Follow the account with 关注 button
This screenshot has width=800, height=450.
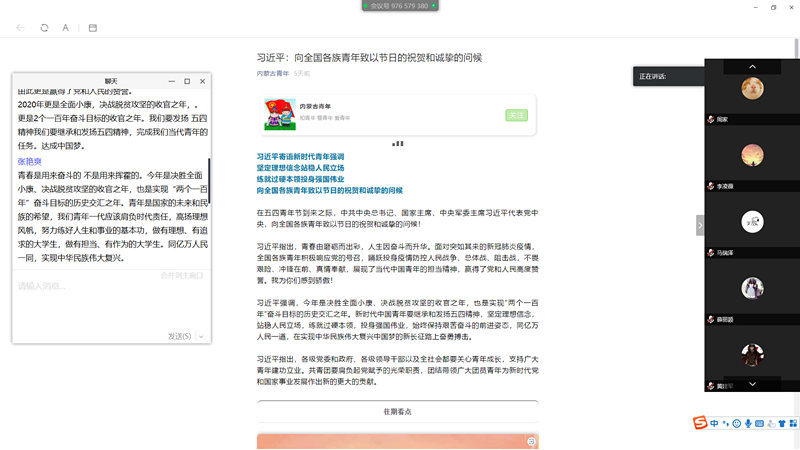coord(516,115)
